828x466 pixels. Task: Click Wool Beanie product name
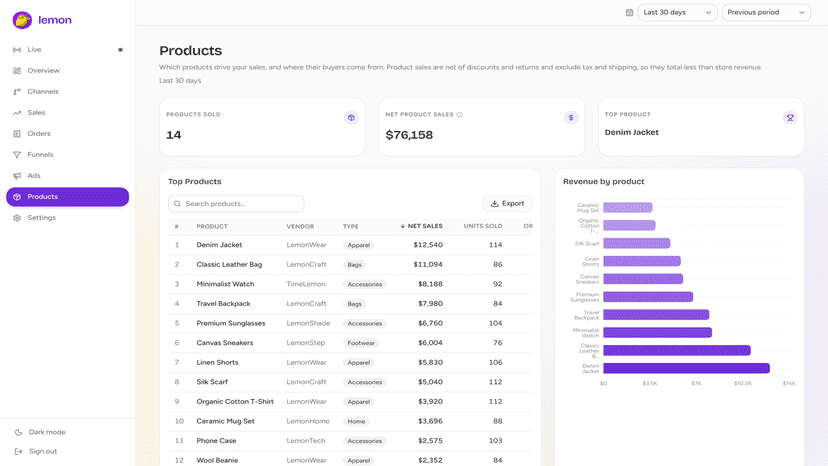pos(217,460)
